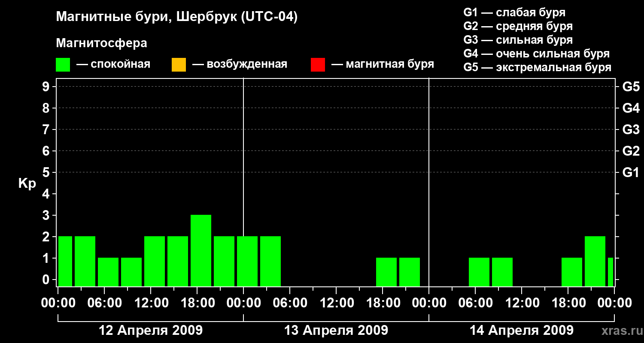The width and height of the screenshot is (644, 343).
Task: Select legend line 'G5 — экстремальная буря'
Action: pyautogui.click(x=538, y=67)
